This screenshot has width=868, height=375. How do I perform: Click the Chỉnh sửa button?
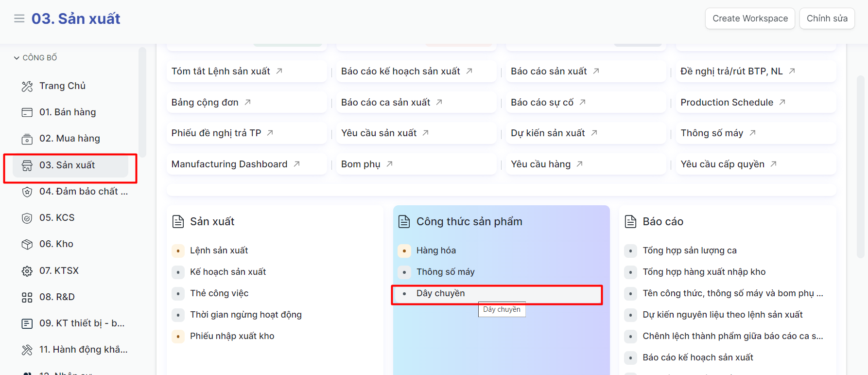pyautogui.click(x=827, y=18)
